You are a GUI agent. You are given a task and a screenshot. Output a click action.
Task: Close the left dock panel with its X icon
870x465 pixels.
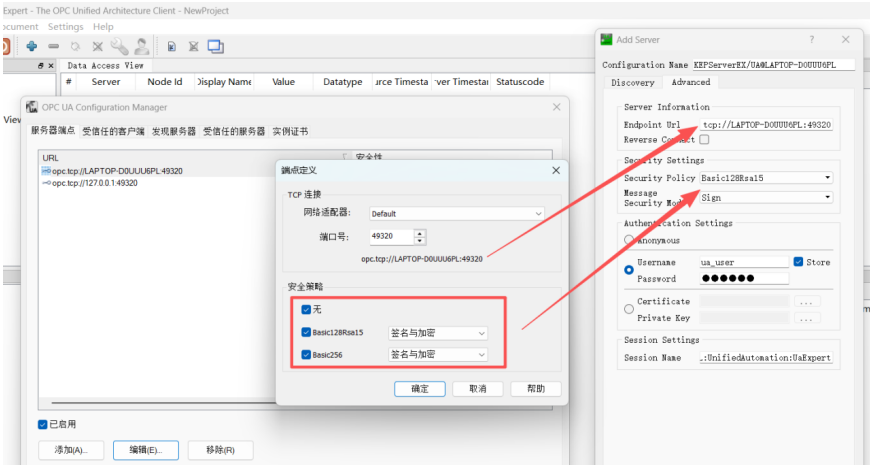(x=51, y=65)
